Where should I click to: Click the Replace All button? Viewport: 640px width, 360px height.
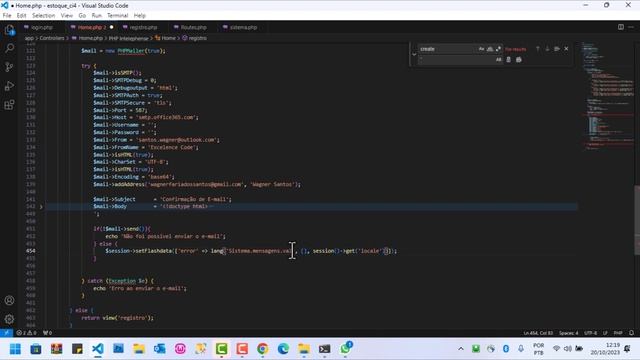click(x=519, y=60)
